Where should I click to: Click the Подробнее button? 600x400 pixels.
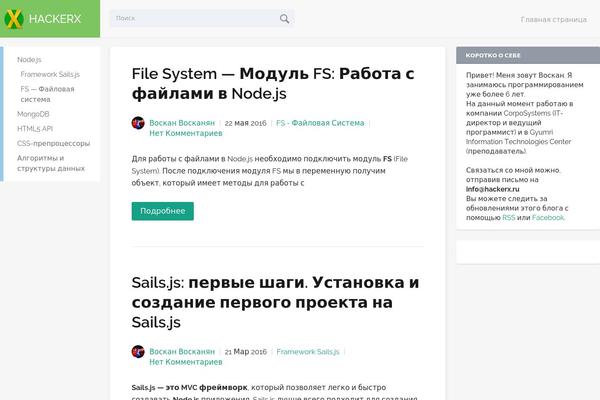point(163,211)
